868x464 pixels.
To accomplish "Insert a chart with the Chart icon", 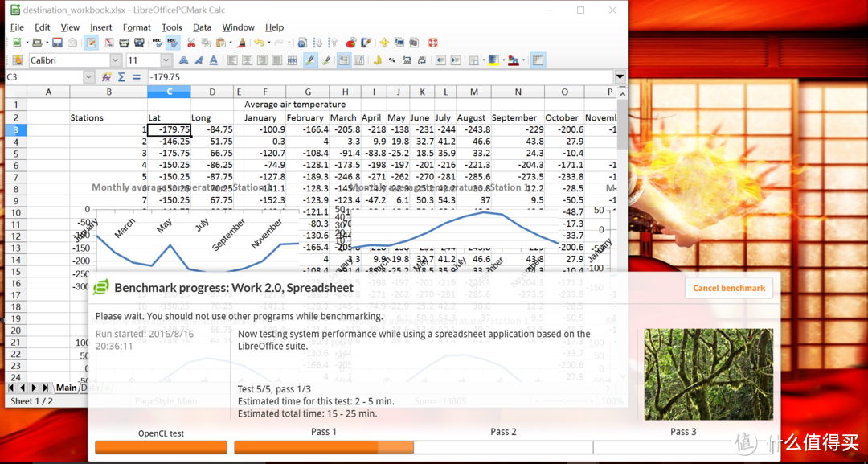I will pyautogui.click(x=350, y=43).
